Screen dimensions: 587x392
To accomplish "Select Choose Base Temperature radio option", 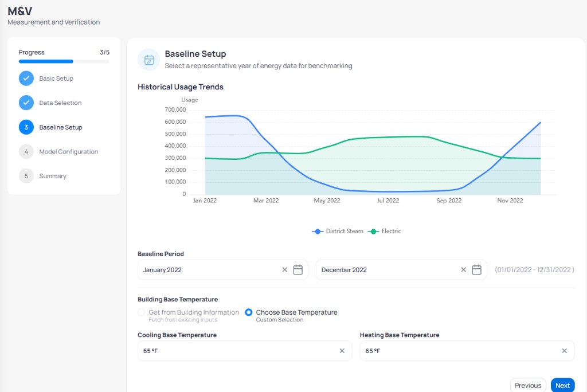I will pos(249,312).
